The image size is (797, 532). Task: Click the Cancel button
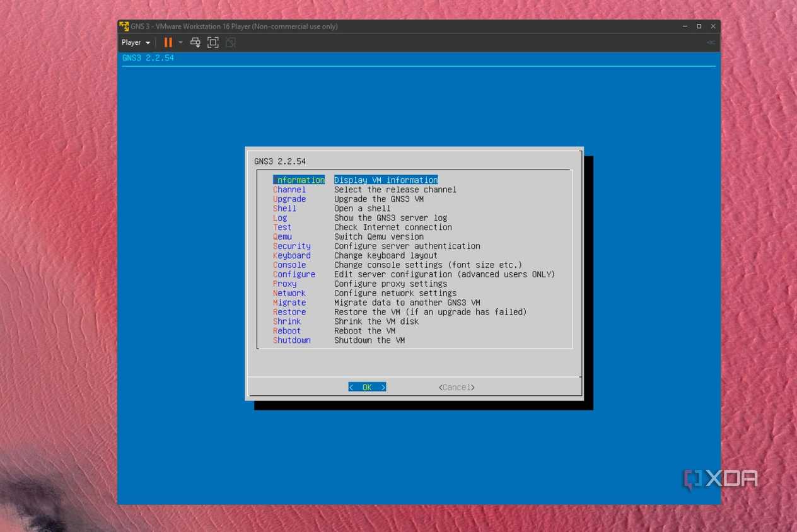click(x=457, y=388)
